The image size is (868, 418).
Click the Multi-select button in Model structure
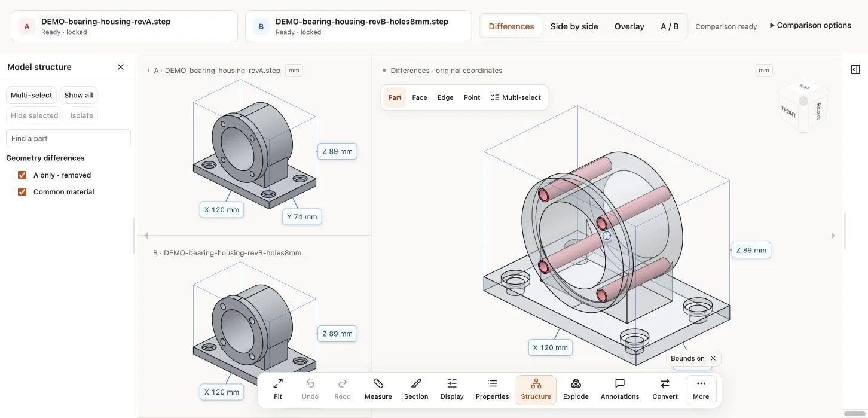[x=32, y=95]
